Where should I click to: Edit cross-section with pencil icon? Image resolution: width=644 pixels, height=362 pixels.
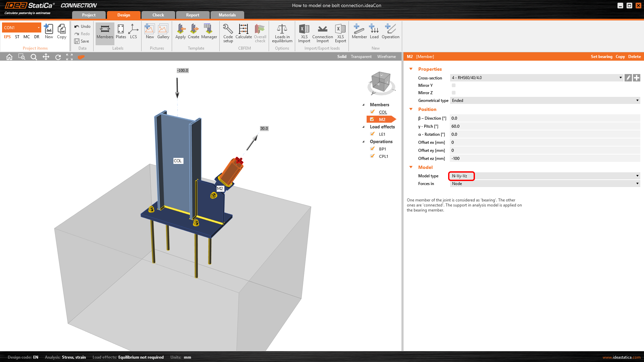coord(628,78)
